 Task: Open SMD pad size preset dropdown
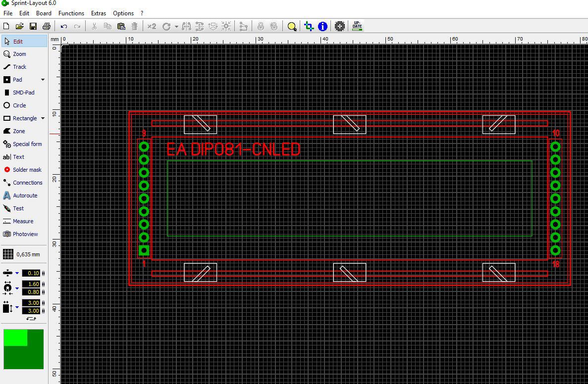pos(17,307)
